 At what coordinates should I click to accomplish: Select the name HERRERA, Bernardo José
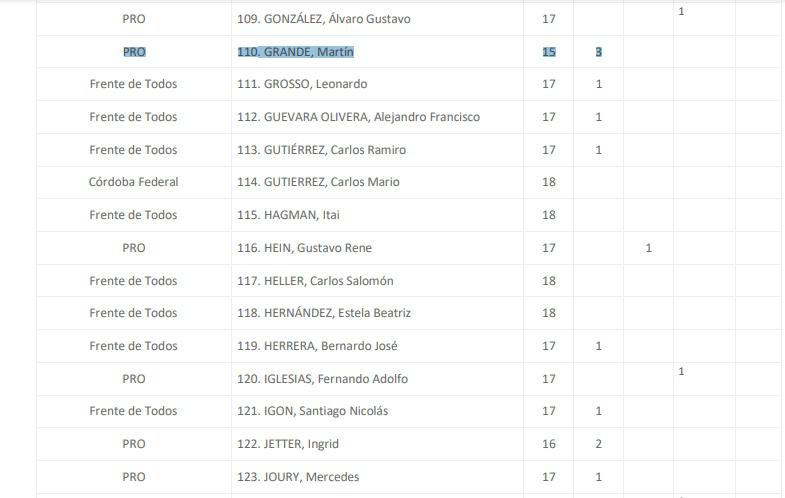click(330, 346)
